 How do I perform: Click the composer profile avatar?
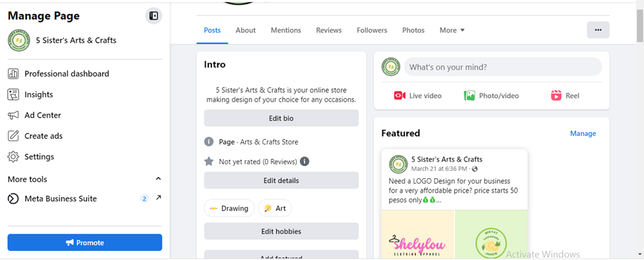tap(391, 67)
